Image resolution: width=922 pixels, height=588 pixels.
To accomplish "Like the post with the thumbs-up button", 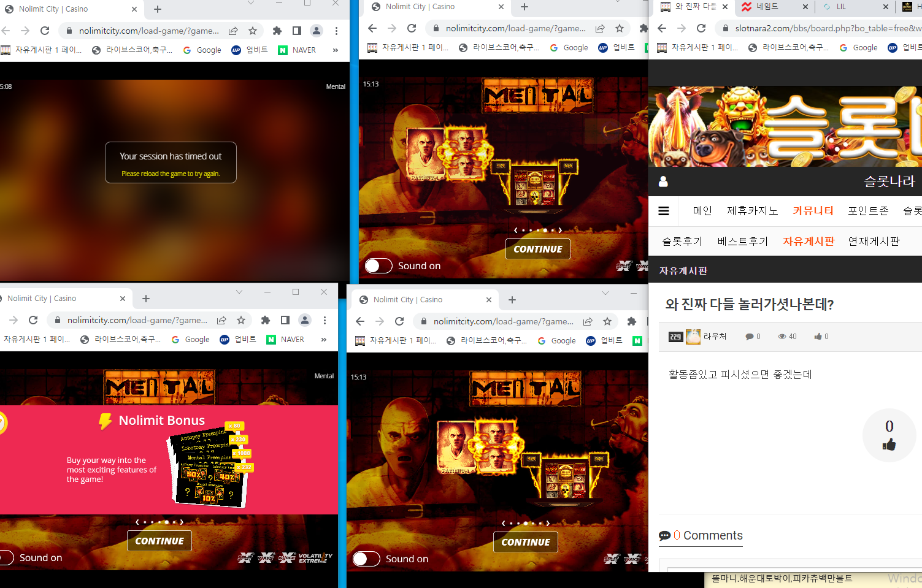I will [889, 435].
